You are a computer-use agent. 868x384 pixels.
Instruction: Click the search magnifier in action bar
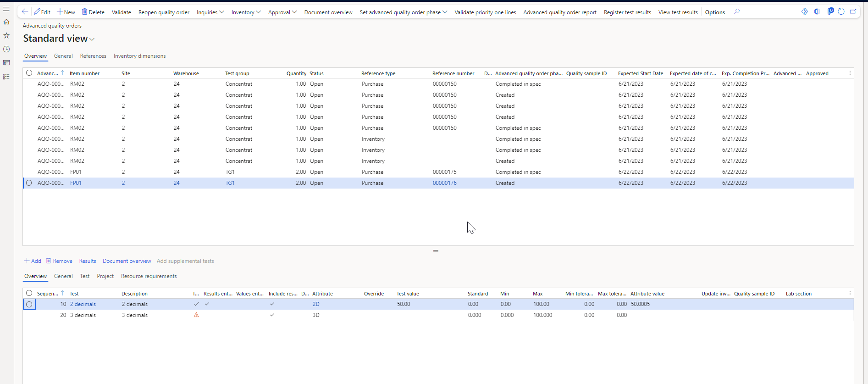[x=736, y=12]
